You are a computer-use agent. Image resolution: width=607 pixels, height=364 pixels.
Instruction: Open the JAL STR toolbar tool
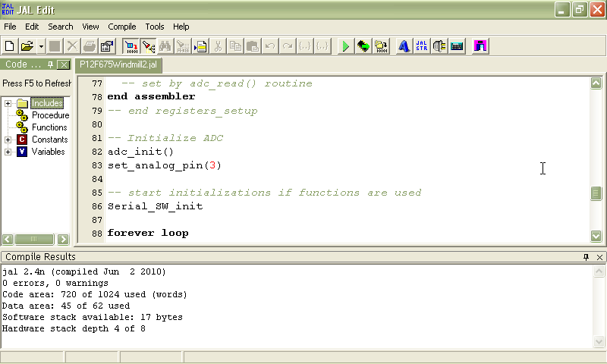[x=423, y=46]
